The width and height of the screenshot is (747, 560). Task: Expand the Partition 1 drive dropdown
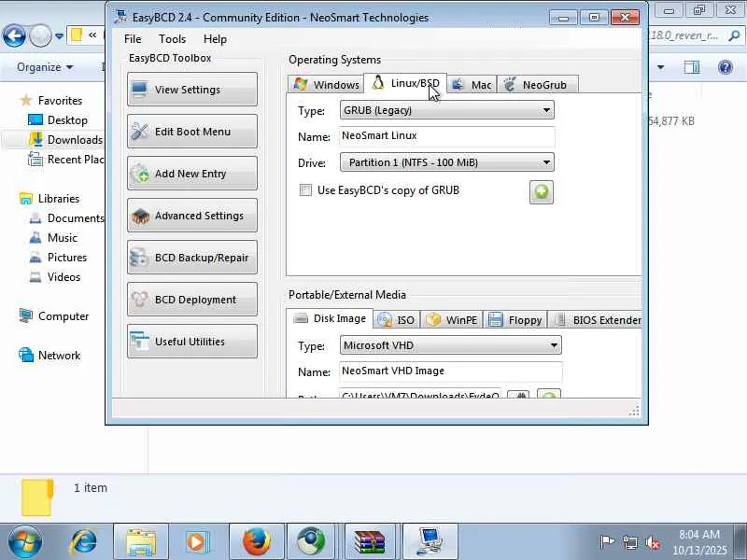click(447, 162)
